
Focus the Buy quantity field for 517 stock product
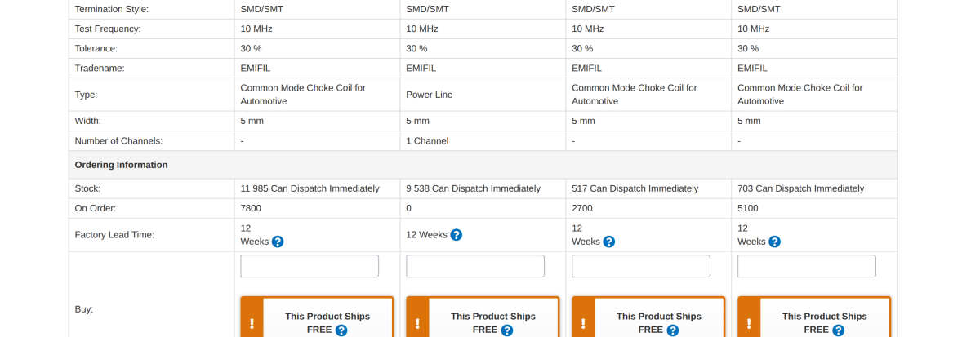click(641, 266)
